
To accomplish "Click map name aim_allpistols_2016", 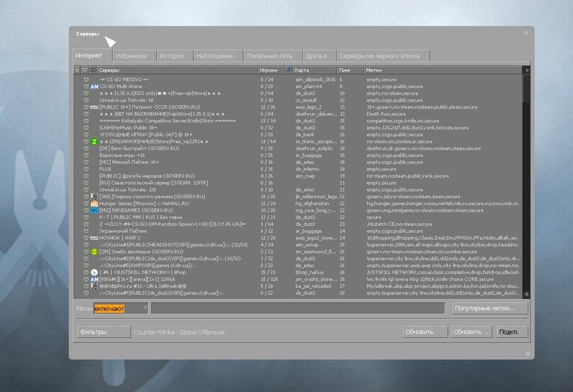I will (315, 80).
